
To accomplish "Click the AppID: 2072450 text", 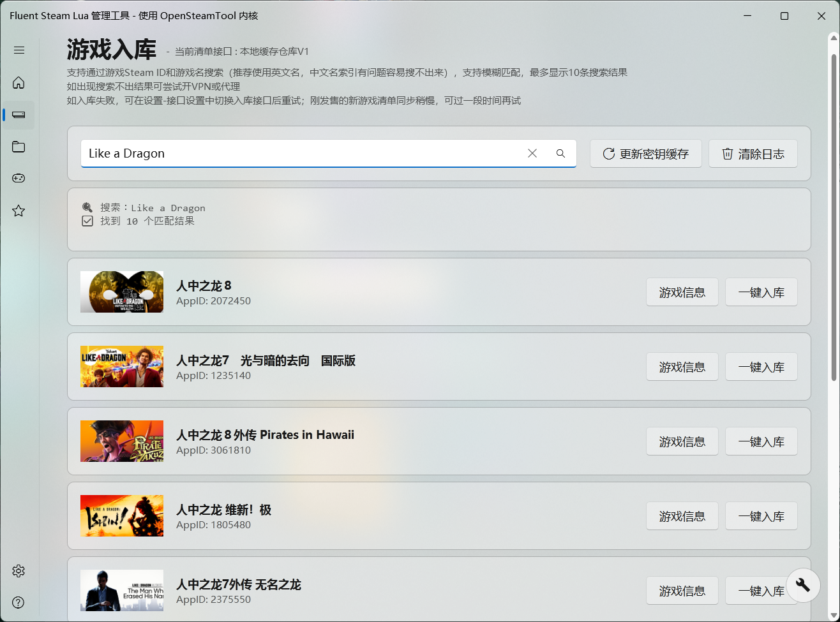I will coord(213,300).
